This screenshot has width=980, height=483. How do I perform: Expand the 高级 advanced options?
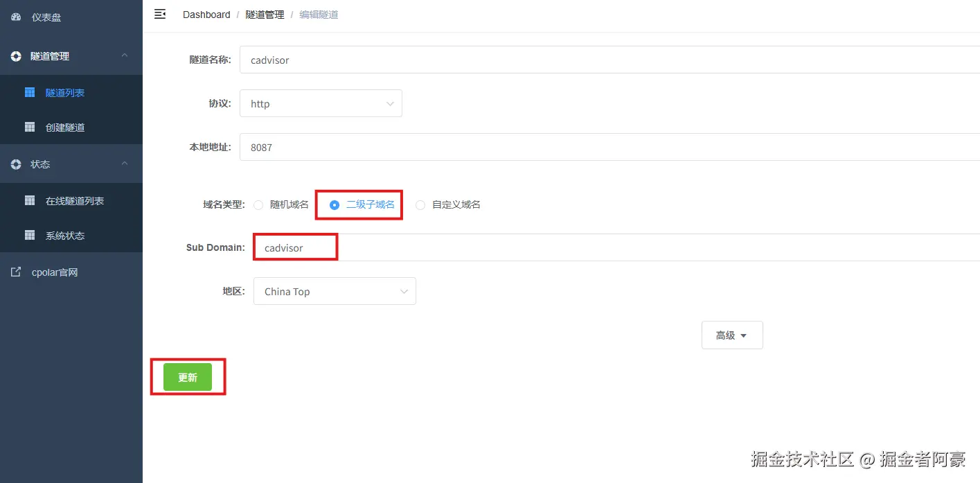pos(732,335)
